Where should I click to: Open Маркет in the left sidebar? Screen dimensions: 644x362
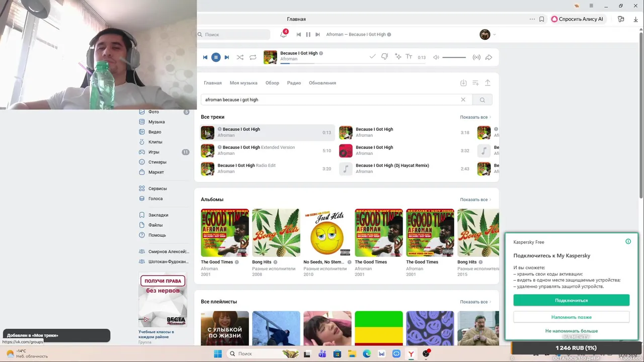click(156, 172)
